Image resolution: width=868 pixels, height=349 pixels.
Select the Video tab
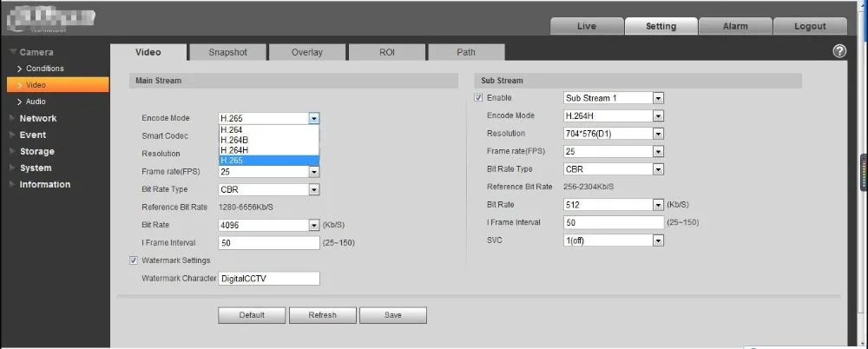point(148,52)
